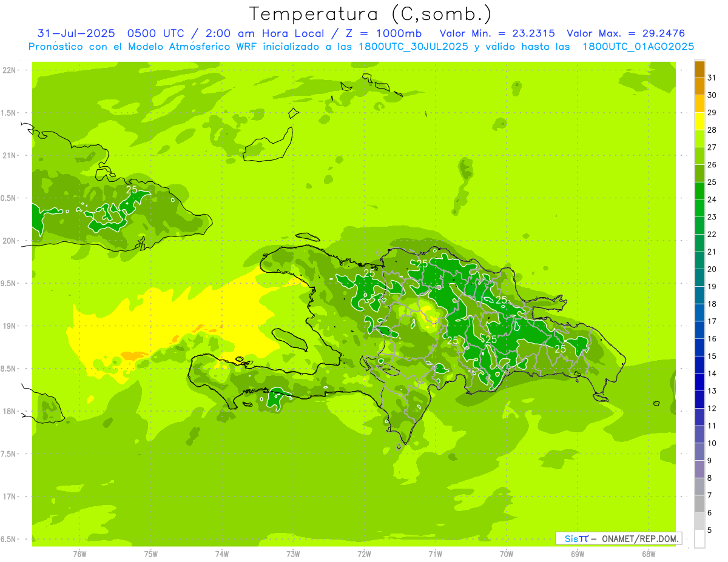Viewport: 728px width, 562px height.
Task: Click the green legend swatch between 24 and 25
Action: coord(699,192)
